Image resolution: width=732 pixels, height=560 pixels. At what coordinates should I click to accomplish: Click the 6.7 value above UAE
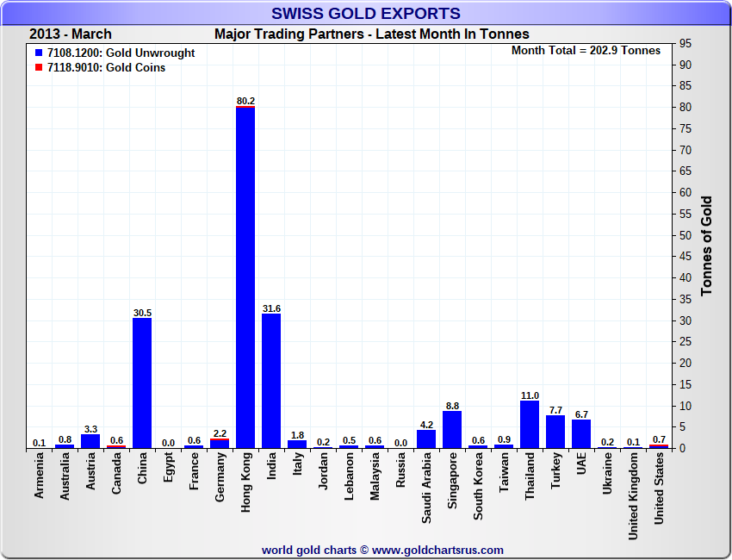coord(581,414)
